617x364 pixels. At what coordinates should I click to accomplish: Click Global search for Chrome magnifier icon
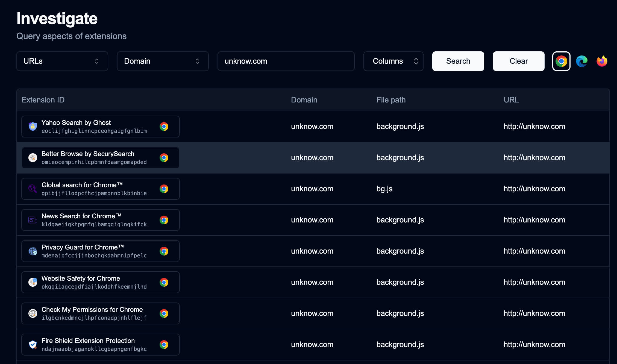click(33, 189)
